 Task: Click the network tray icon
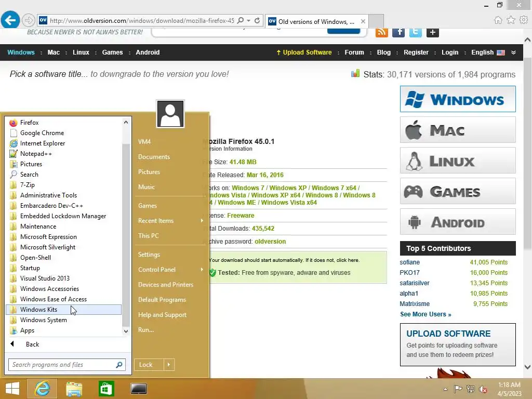[471, 389]
